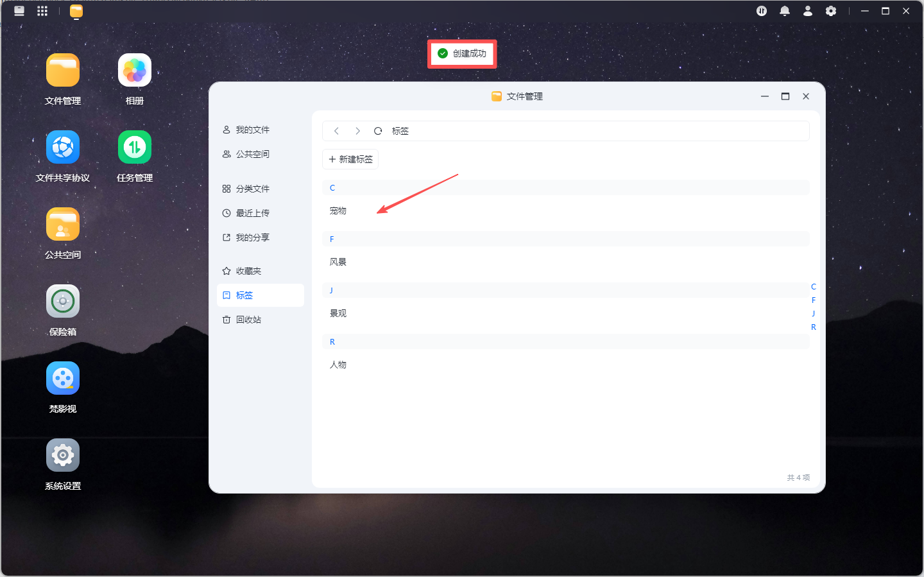Open the 任务管理 task manager icon
This screenshot has height=577, width=924.
point(135,147)
